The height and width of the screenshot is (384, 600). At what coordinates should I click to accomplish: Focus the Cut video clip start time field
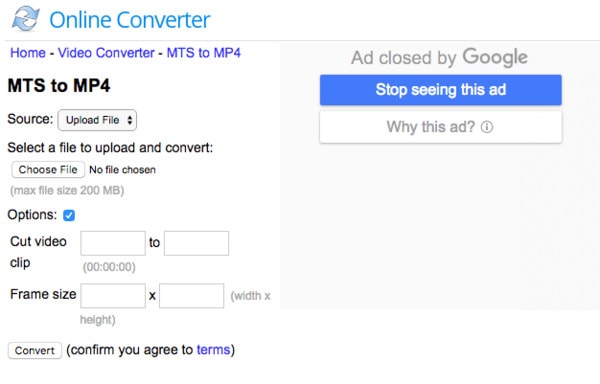113,243
